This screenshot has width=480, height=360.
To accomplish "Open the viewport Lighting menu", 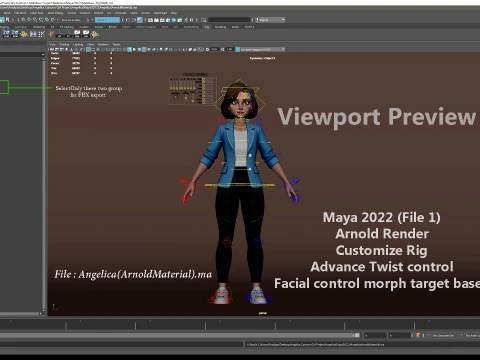I will pyautogui.click(x=78, y=44).
